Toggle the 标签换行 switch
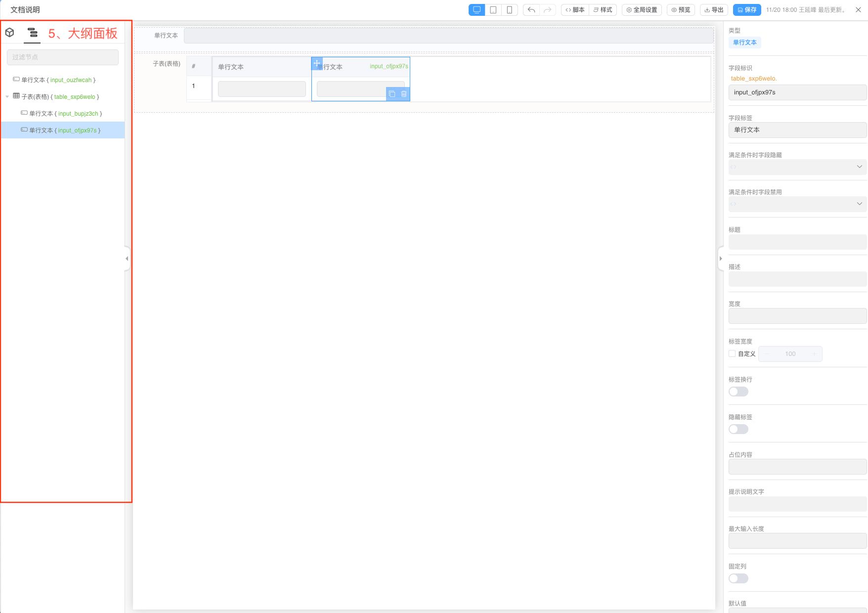The image size is (868, 613). click(738, 392)
